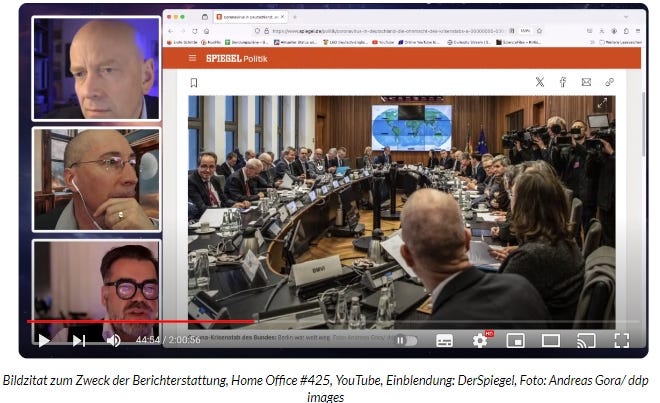The height and width of the screenshot is (403, 660).
Task: Click the bottom webcam feed with black glasses
Action: pos(96,291)
